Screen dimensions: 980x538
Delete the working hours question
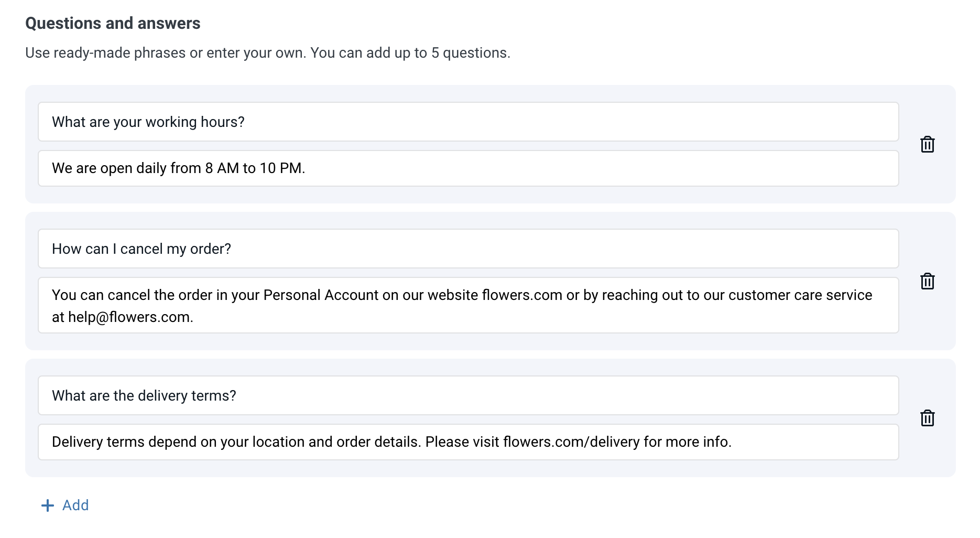point(927,144)
